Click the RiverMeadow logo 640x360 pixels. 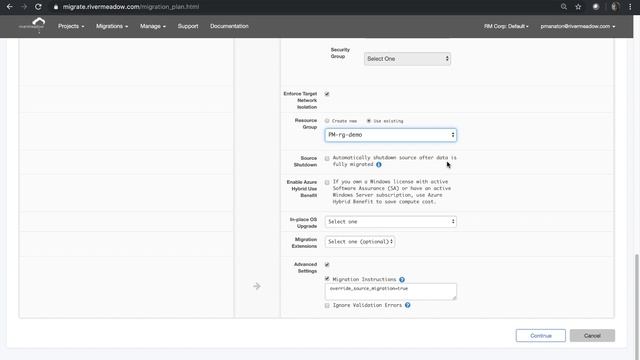(32, 25)
